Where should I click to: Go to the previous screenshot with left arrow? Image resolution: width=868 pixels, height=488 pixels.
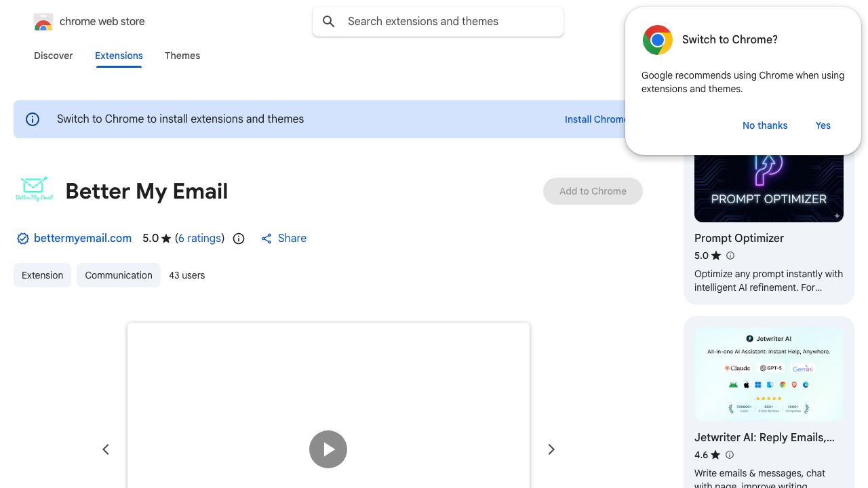click(x=106, y=449)
